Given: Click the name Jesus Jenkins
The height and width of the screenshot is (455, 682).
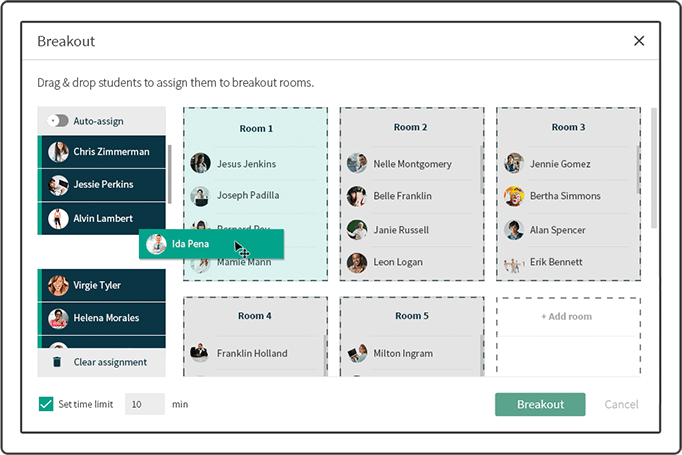Looking at the screenshot, I should (246, 164).
